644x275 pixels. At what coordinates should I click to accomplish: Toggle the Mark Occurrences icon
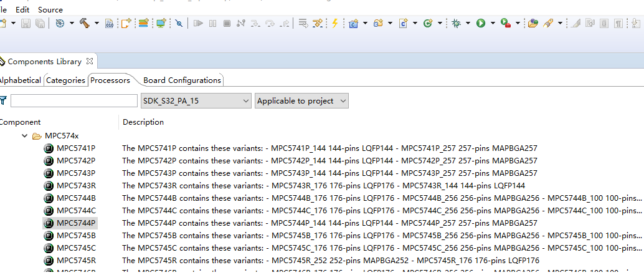tap(576, 24)
